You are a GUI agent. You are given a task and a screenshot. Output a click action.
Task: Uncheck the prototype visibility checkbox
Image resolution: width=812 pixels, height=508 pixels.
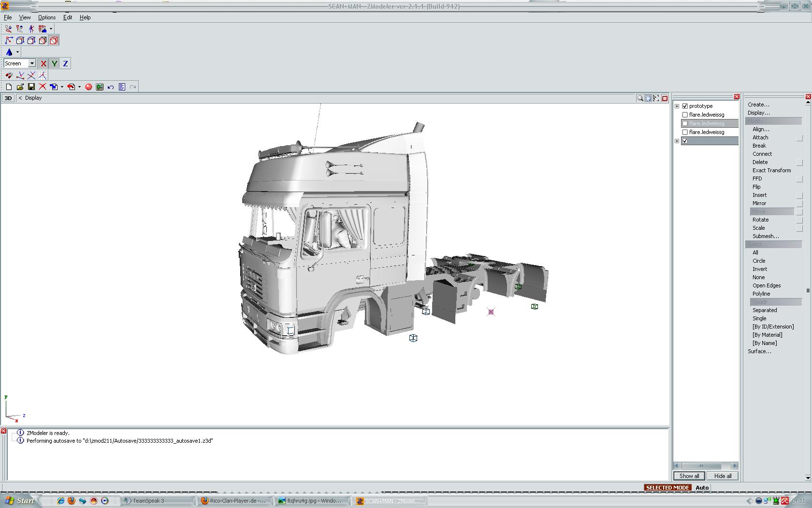[685, 106]
